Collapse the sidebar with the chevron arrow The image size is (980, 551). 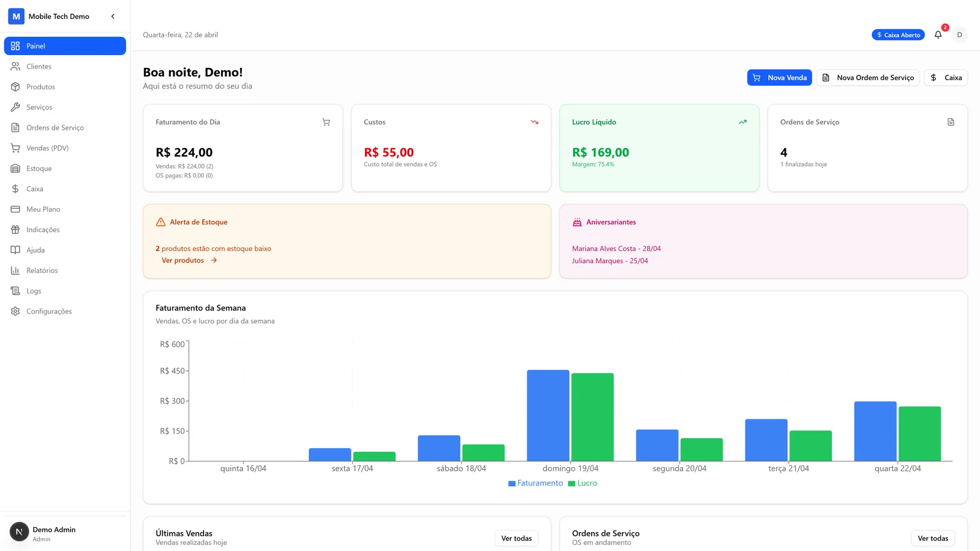[x=113, y=17]
